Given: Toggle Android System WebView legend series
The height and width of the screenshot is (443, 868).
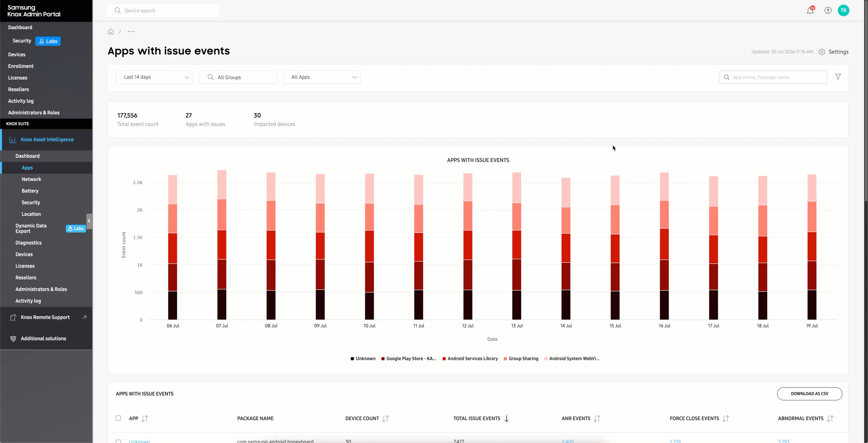Looking at the screenshot, I should tap(571, 359).
